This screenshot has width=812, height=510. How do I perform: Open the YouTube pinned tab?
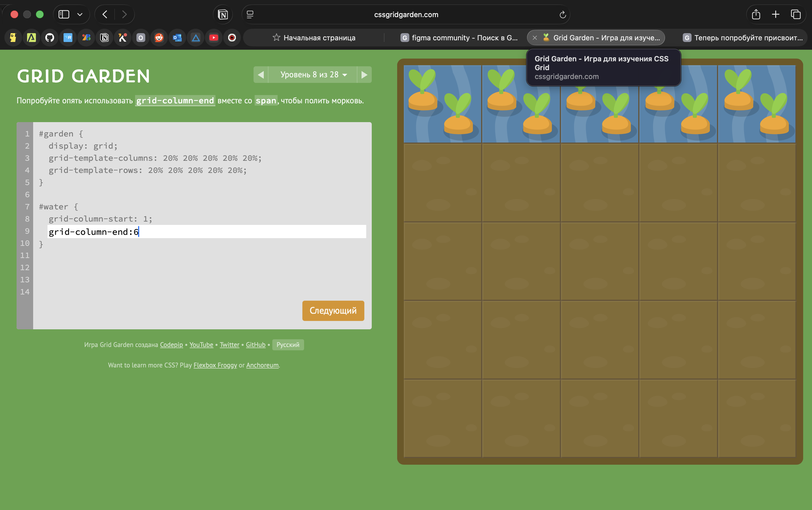pos(214,38)
